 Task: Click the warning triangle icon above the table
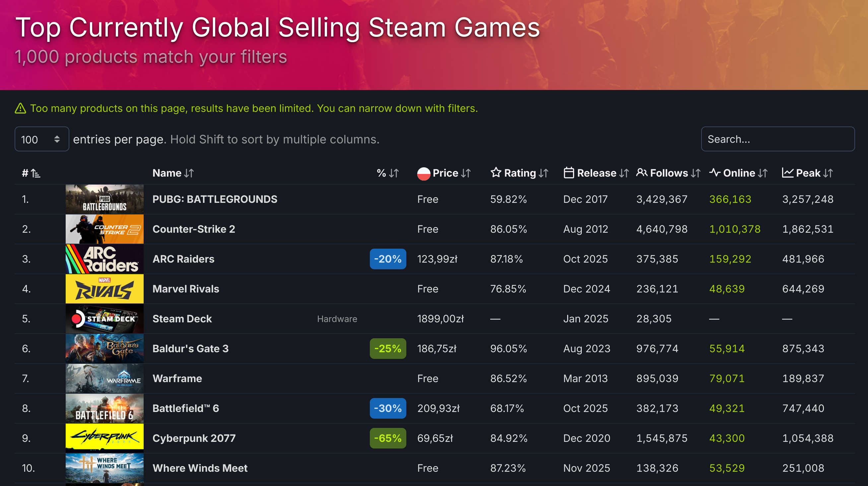[21, 108]
